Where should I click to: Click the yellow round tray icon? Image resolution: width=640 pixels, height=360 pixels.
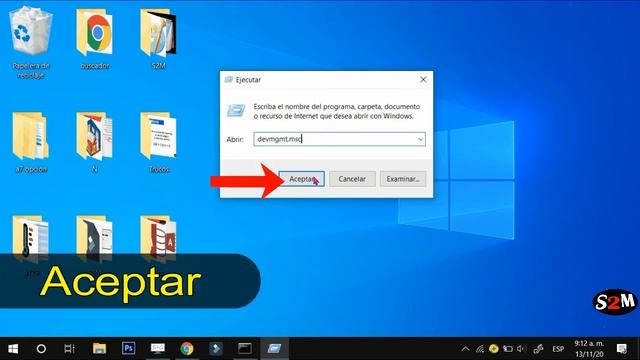click(494, 349)
